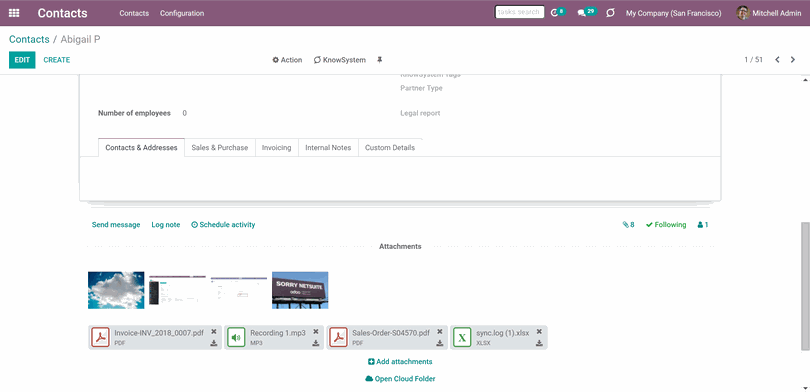Open the company switcher My Company (San Francisco)

(x=674, y=13)
